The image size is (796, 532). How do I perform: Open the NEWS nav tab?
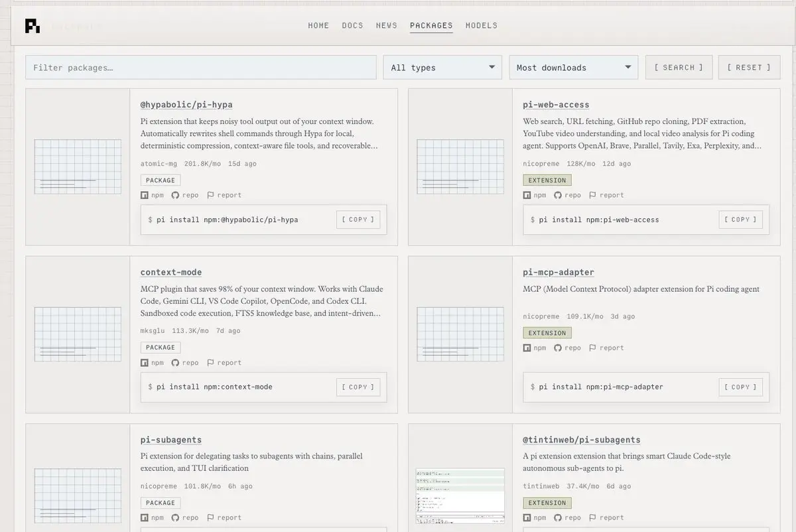[x=387, y=25]
